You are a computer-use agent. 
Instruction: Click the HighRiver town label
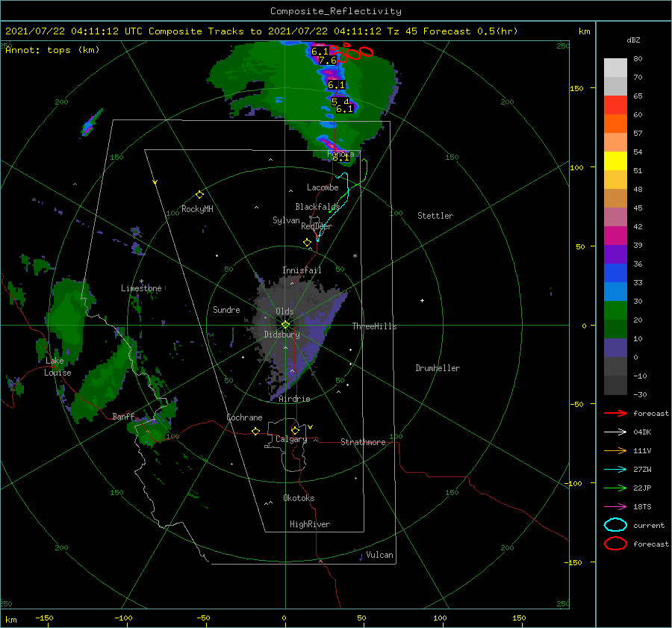[x=310, y=524]
